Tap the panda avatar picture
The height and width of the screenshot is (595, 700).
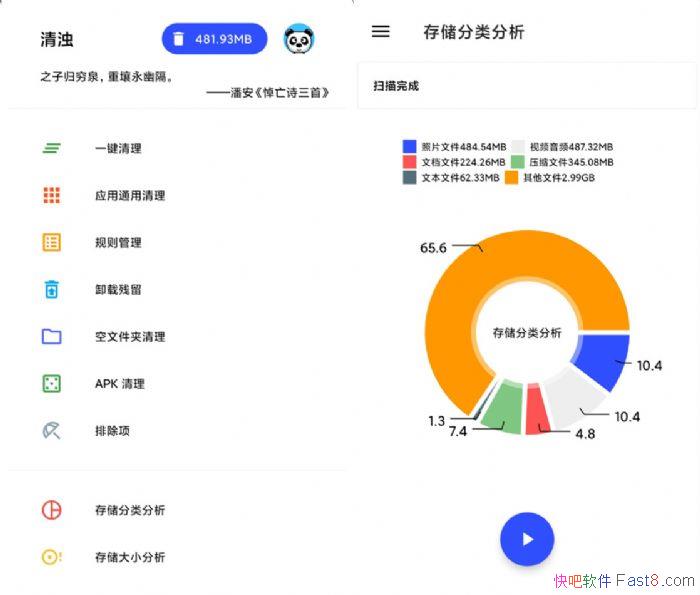(299, 39)
